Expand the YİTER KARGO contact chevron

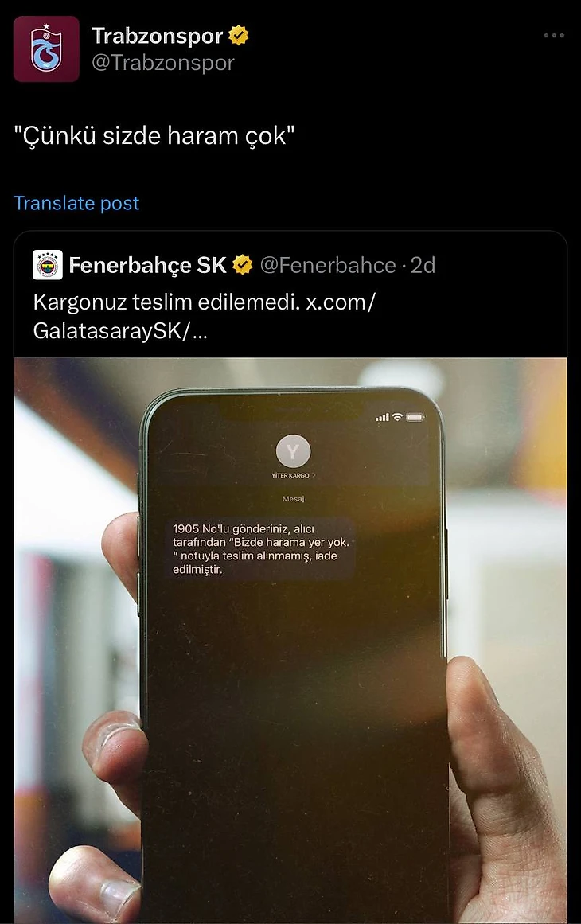(x=314, y=475)
